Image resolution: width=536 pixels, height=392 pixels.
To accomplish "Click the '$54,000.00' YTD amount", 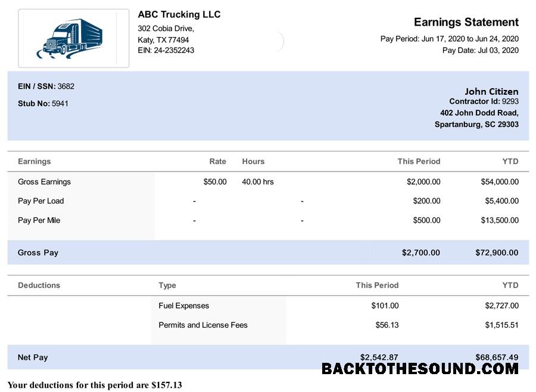I will (500, 182).
